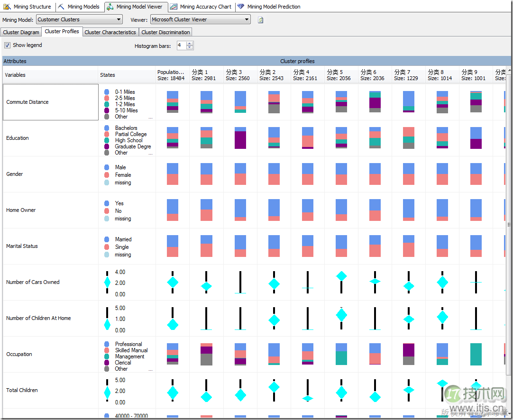Click the Mining Model Viewer tab icon
Image resolution: width=513 pixels, height=420 pixels.
[x=110, y=7]
